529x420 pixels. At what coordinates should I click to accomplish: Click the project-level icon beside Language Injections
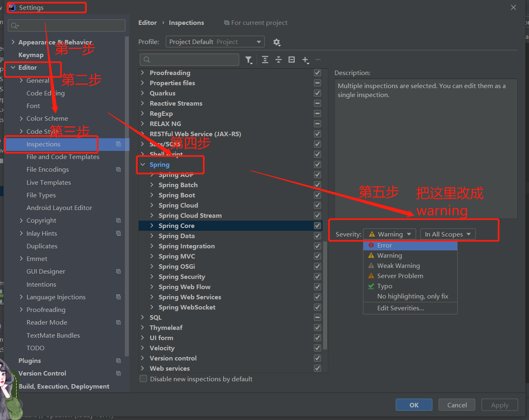click(119, 297)
